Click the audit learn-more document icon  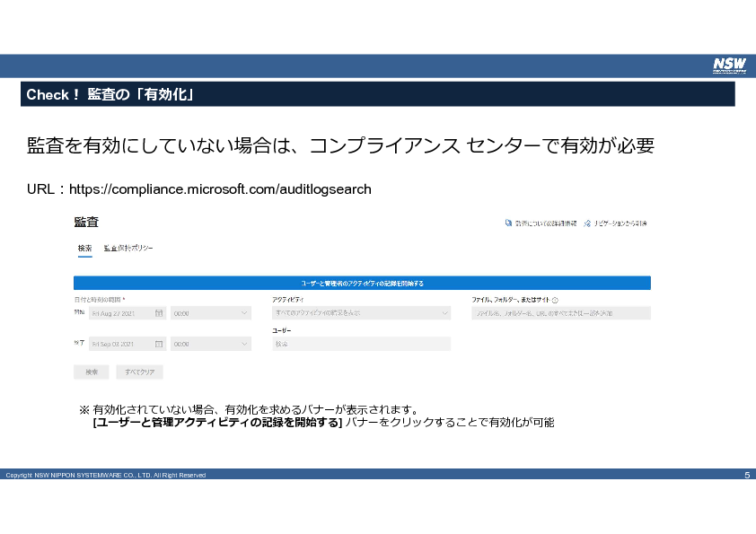(508, 223)
